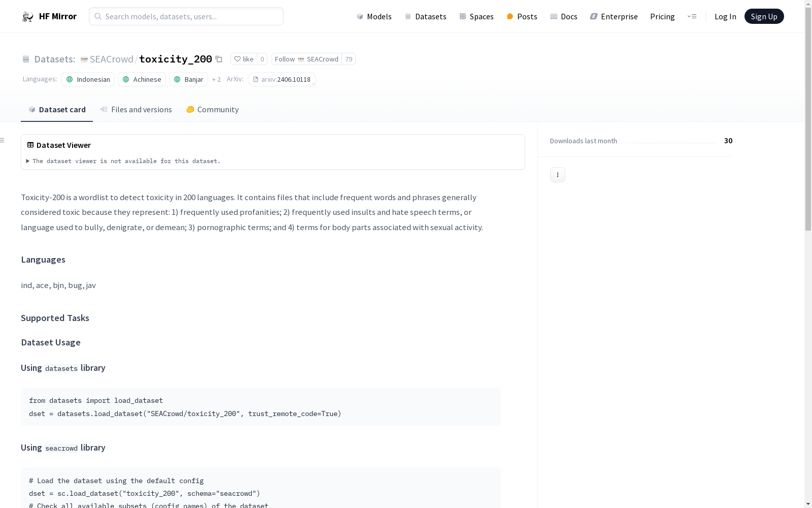
Task: Click the Languages section heading
Action: tap(43, 260)
